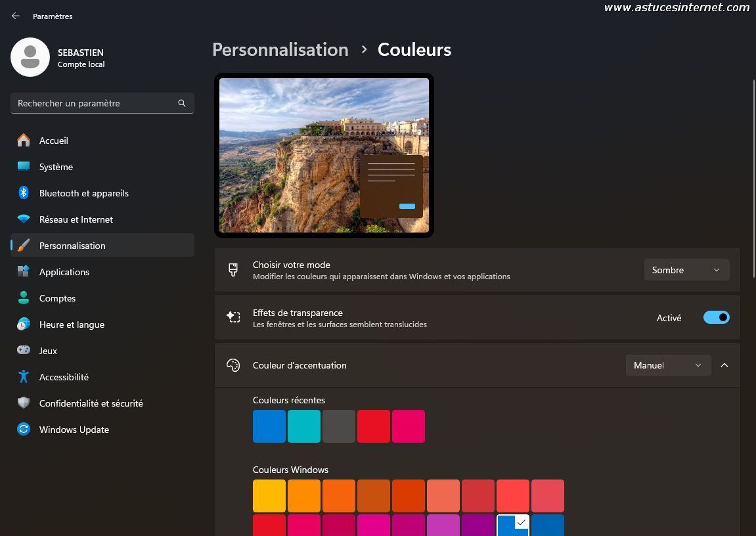This screenshot has height=536, width=756.
Task: Click the Couleurs Windows heading
Action: click(290, 470)
